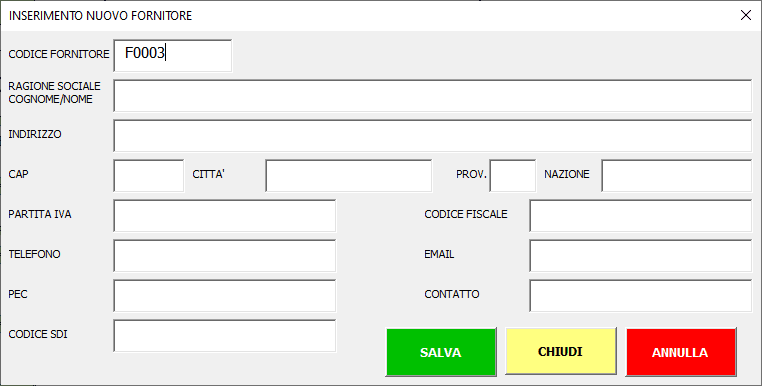
Task: Click the CODICE FISCALE label
Action: pos(466,214)
